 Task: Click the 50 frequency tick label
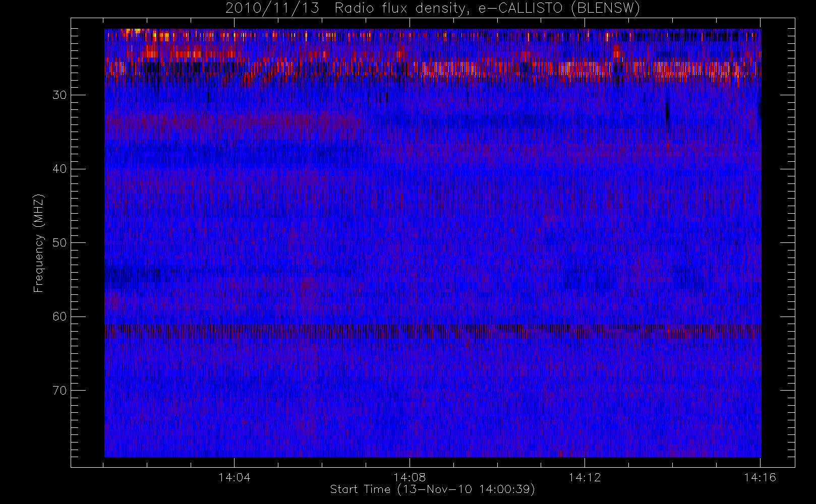coord(60,243)
